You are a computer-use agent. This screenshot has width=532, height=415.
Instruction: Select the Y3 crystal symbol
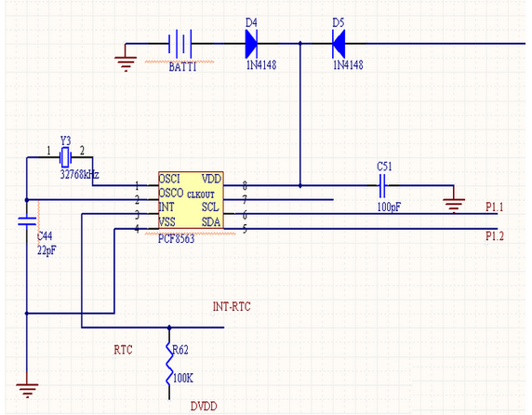click(65, 157)
